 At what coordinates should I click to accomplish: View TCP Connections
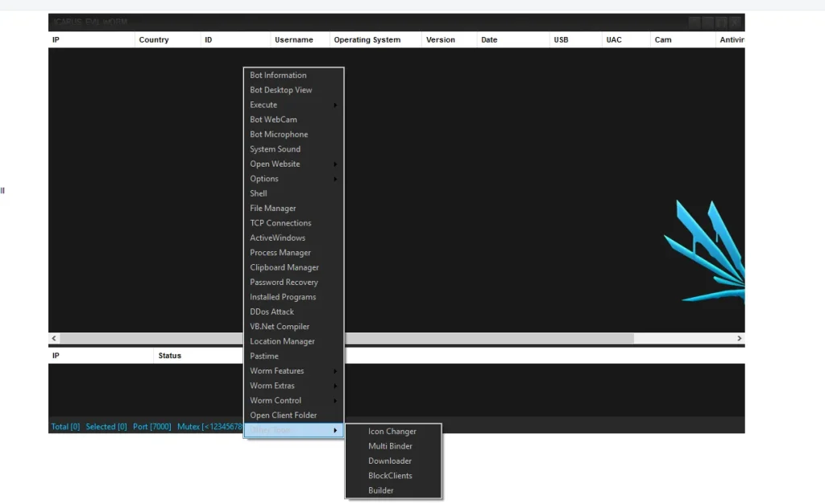click(280, 223)
